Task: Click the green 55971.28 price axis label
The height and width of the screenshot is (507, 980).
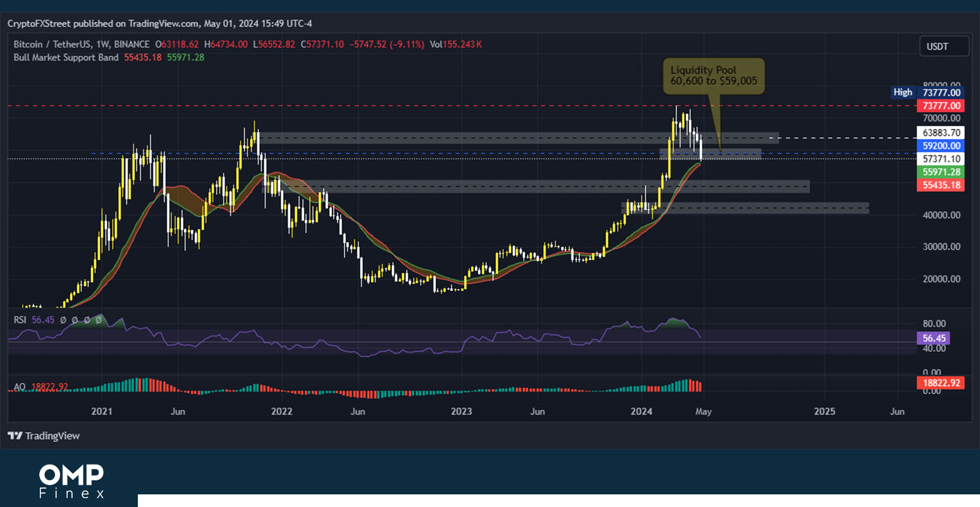Action: tap(941, 172)
